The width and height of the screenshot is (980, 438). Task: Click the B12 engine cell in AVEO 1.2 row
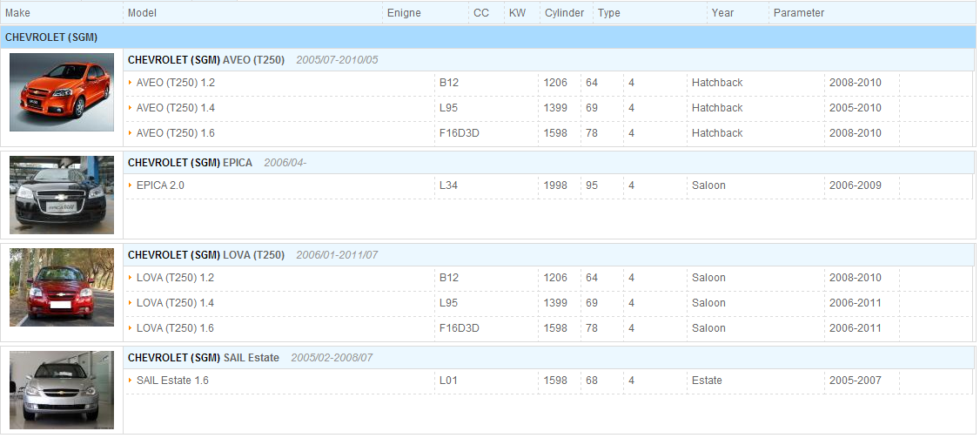click(x=449, y=83)
